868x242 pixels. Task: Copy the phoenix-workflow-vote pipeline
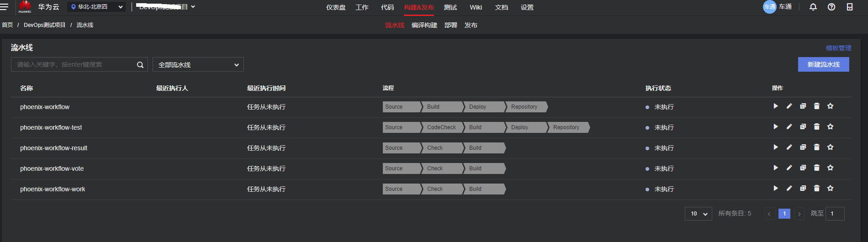coord(803,168)
